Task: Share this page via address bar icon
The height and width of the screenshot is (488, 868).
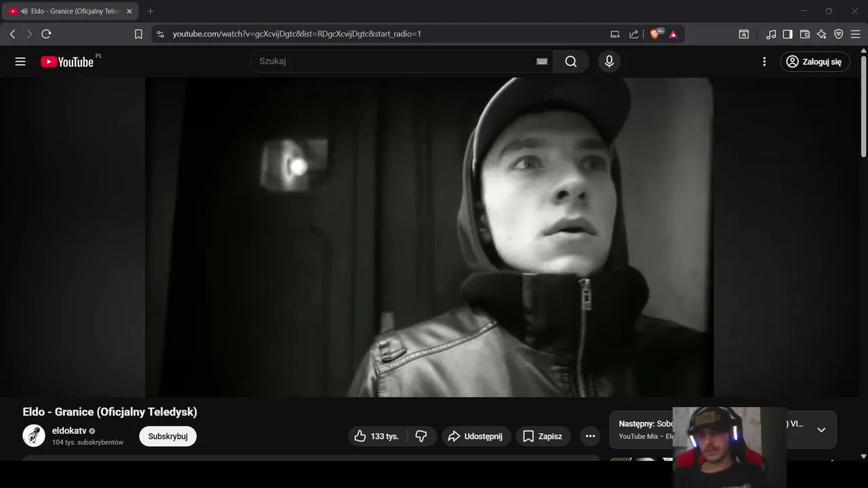Action: click(x=634, y=34)
